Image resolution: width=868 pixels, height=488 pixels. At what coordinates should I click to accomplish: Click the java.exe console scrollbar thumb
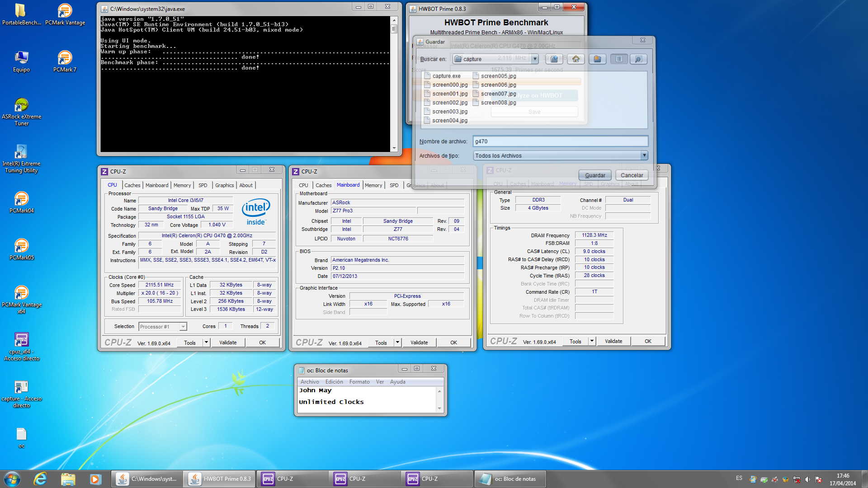click(394, 29)
